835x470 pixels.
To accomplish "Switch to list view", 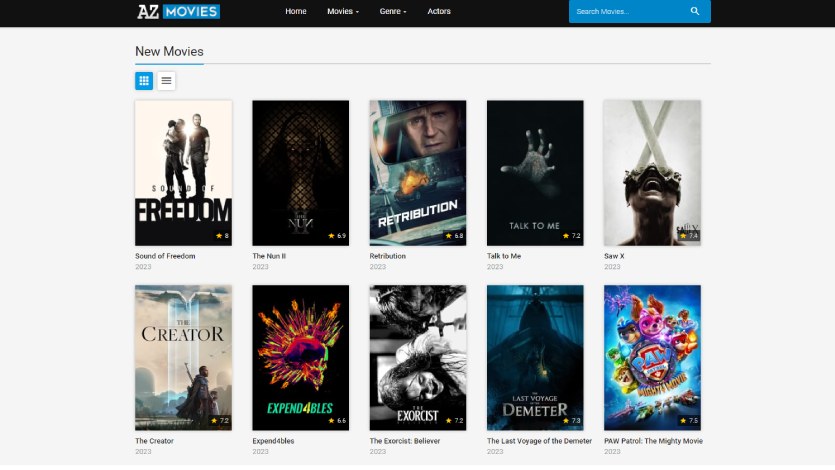I will 166,81.
